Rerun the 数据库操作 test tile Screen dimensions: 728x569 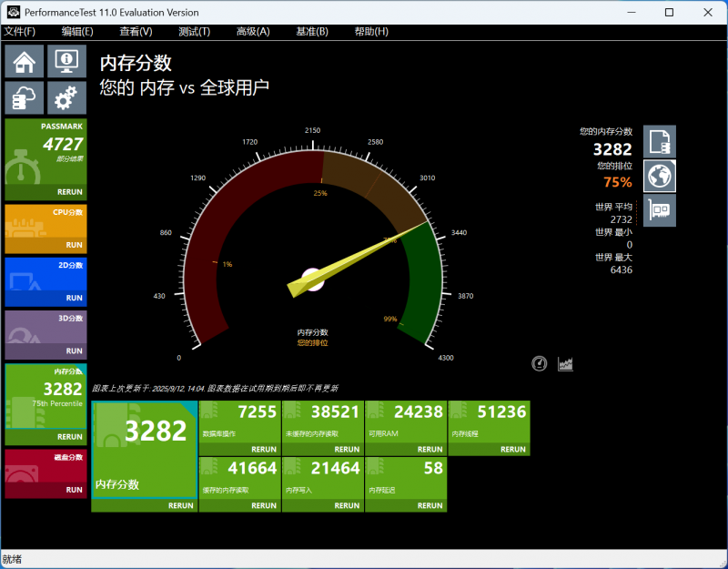coord(263,449)
